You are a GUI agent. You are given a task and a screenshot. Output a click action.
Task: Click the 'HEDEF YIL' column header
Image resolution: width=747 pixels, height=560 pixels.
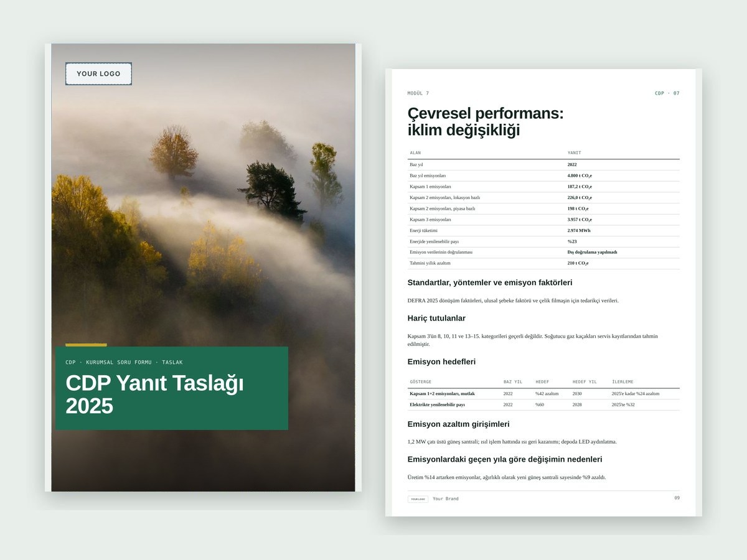(585, 381)
